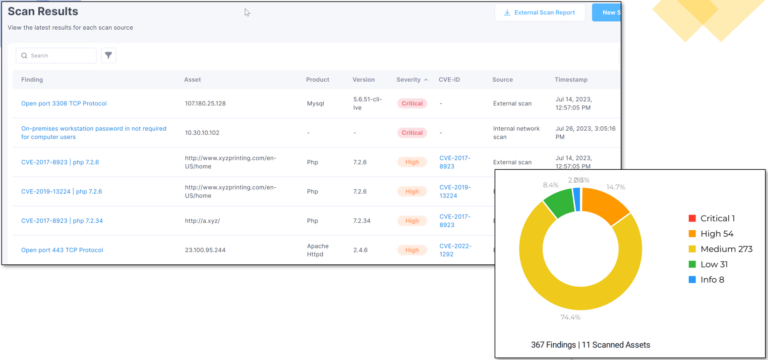The image size is (768, 360).
Task: Click the Version column header
Action: (363, 79)
